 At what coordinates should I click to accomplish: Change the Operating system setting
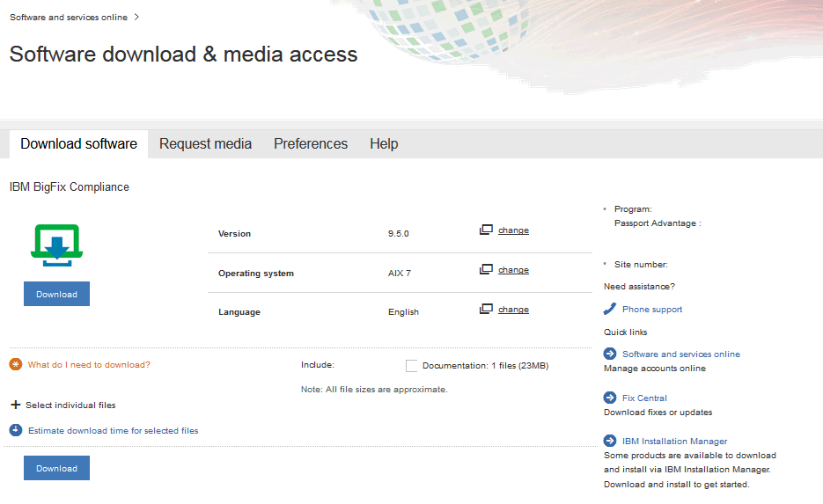point(513,269)
